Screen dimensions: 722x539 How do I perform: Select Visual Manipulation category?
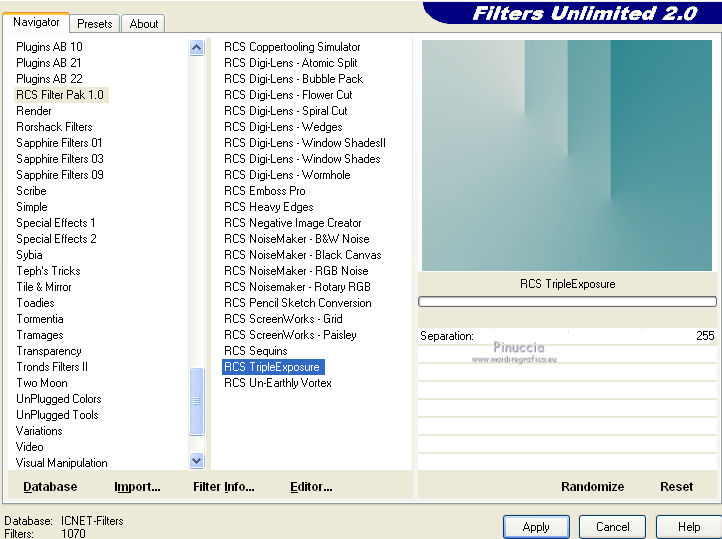point(61,463)
